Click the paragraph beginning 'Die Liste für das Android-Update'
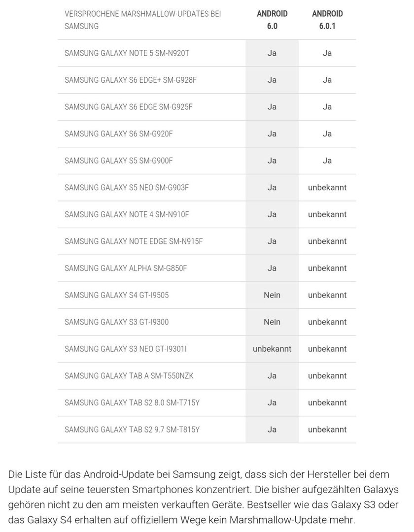414x532 pixels. (203, 497)
